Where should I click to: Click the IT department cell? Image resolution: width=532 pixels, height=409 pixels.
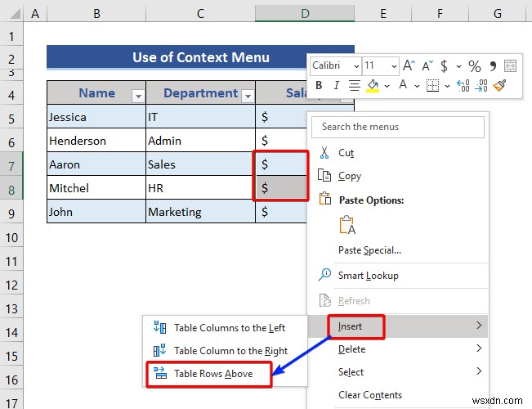[200, 117]
